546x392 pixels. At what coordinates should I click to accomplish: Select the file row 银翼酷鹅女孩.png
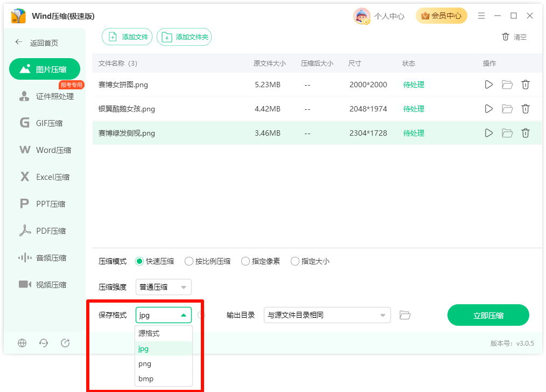(317, 109)
